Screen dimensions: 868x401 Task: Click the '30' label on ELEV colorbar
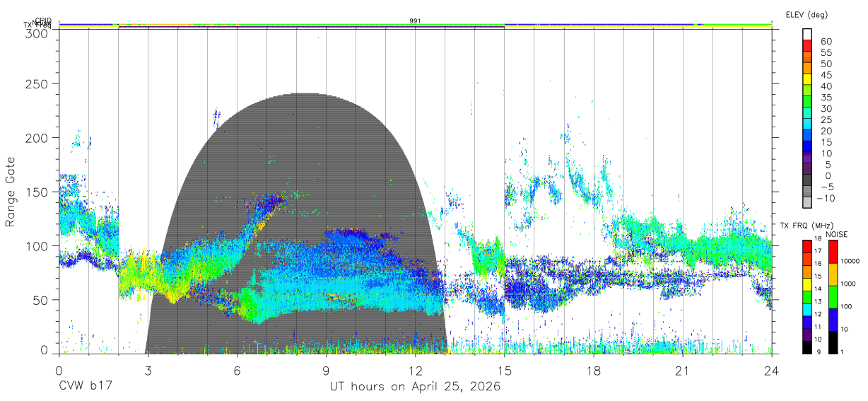pyautogui.click(x=826, y=109)
